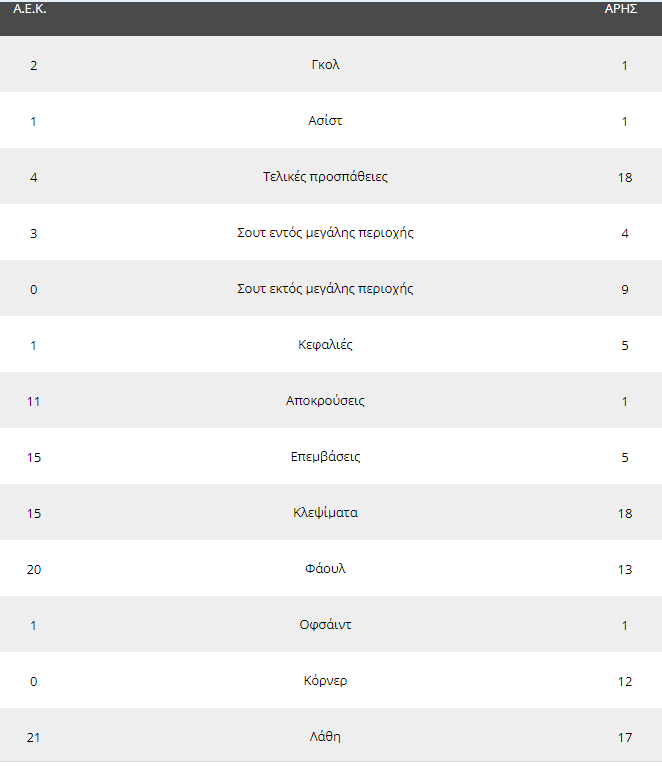
Task: Select the Γκολ stat label
Action: point(325,64)
